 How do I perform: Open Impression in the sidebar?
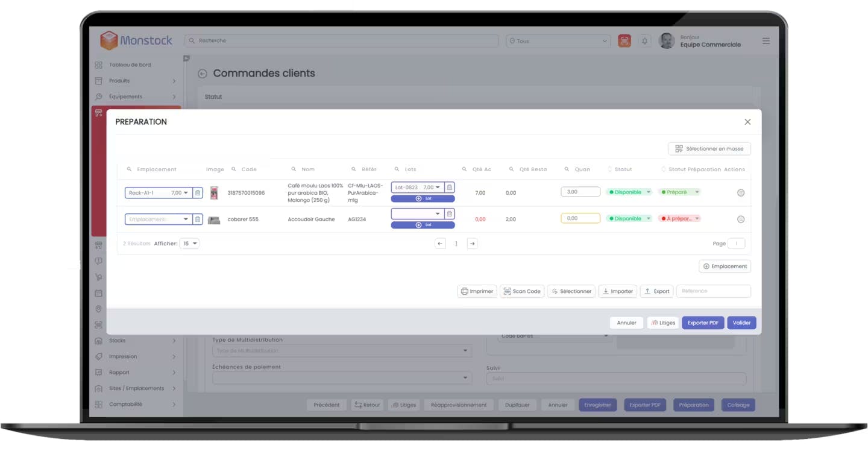click(136, 356)
